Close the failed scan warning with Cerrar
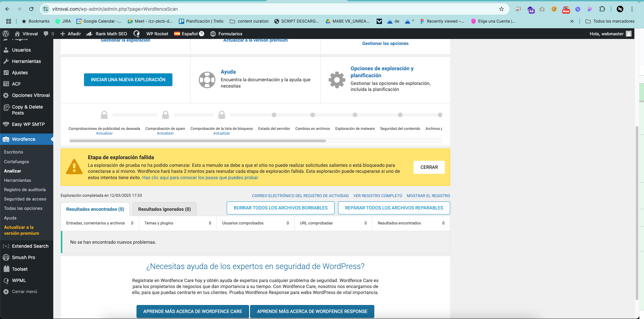 pos(429,167)
